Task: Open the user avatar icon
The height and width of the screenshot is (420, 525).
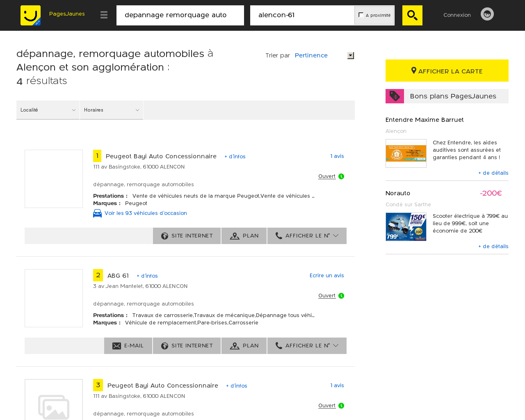Action: pos(487,14)
